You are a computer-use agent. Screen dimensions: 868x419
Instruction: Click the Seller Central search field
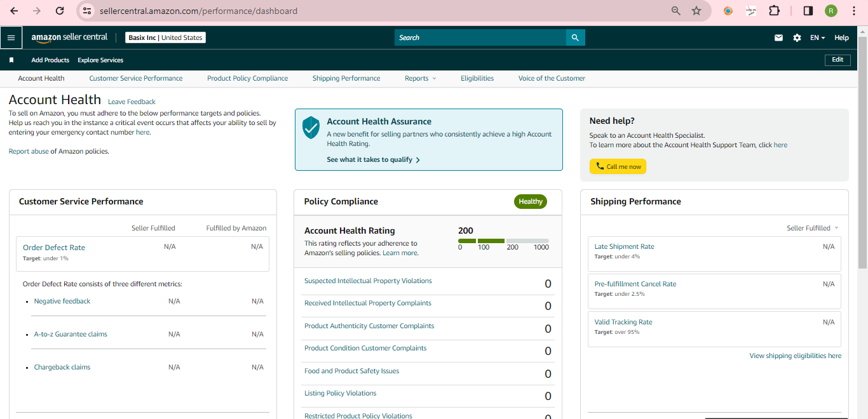[480, 37]
